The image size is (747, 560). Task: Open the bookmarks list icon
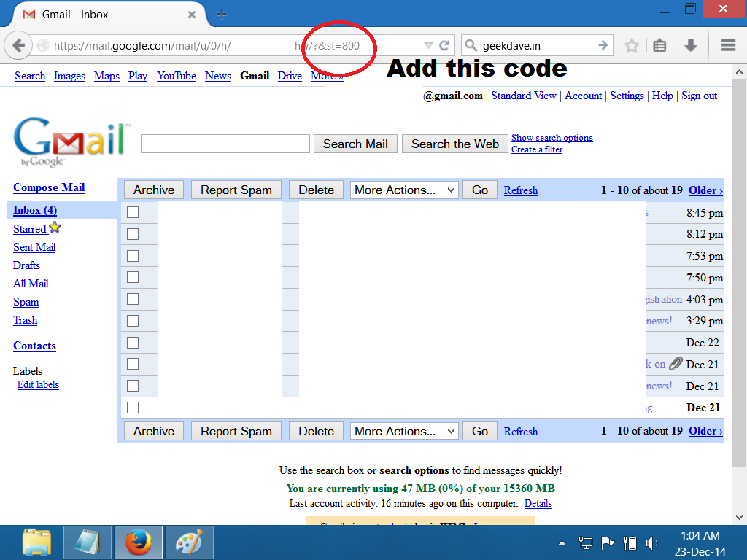pos(659,46)
